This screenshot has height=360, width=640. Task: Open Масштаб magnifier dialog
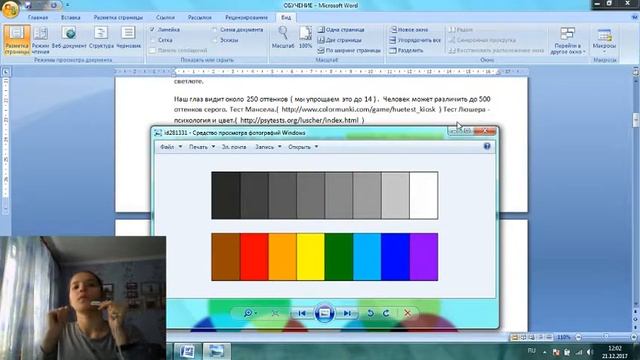point(283,38)
